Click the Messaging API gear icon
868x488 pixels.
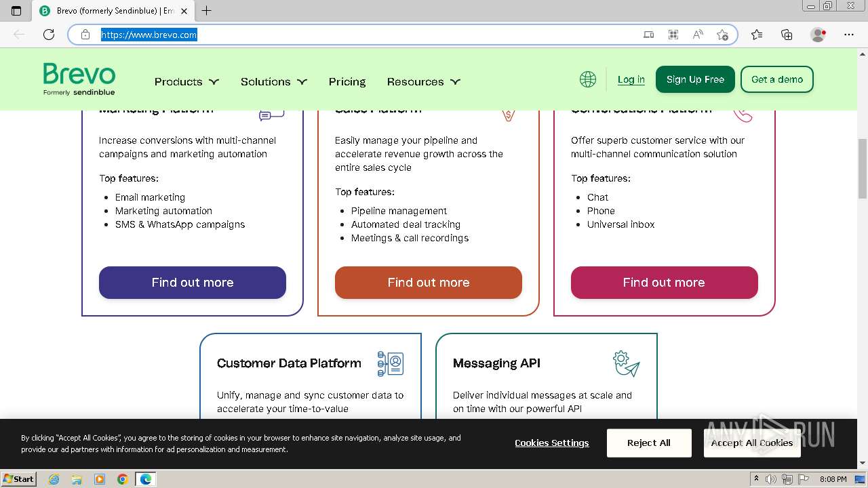tap(626, 363)
